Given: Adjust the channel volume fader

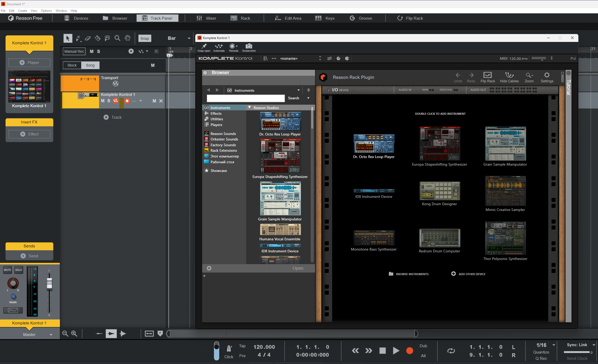Looking at the screenshot, I should pyautogui.click(x=49, y=284).
